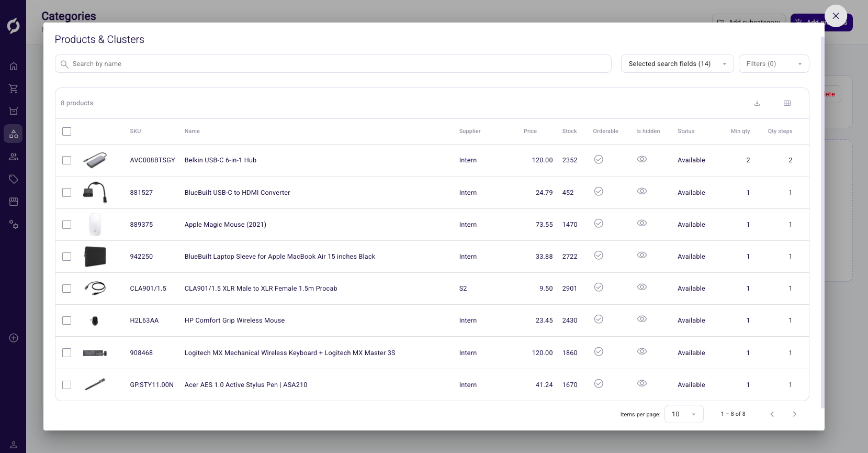
Task: Toggle the select-all header checkbox
Action: pos(66,131)
